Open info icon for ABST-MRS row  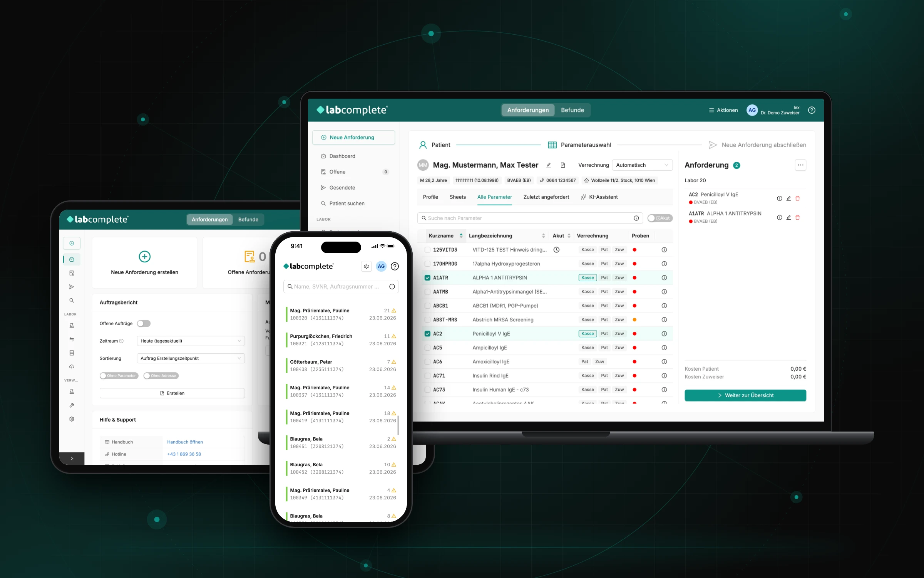point(664,320)
